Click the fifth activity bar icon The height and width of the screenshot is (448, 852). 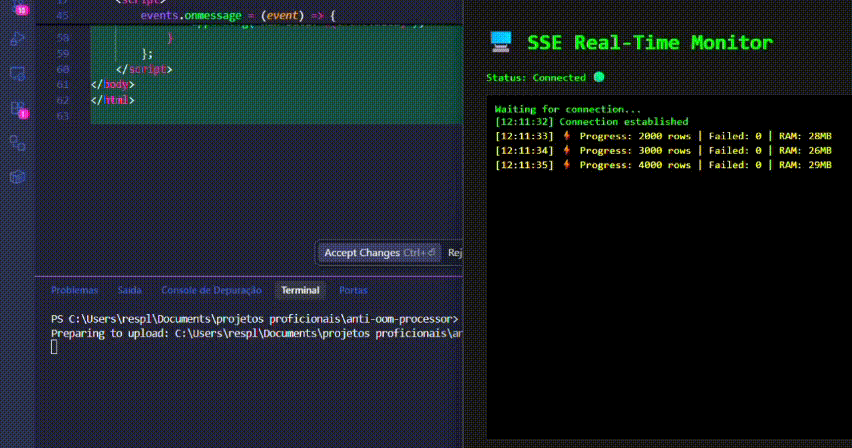[17, 142]
